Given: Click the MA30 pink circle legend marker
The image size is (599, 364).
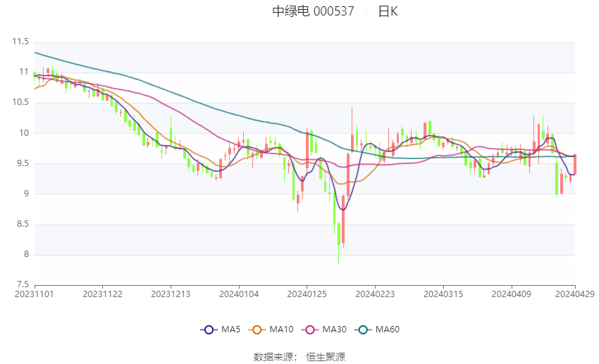Looking at the screenshot, I should tap(307, 329).
